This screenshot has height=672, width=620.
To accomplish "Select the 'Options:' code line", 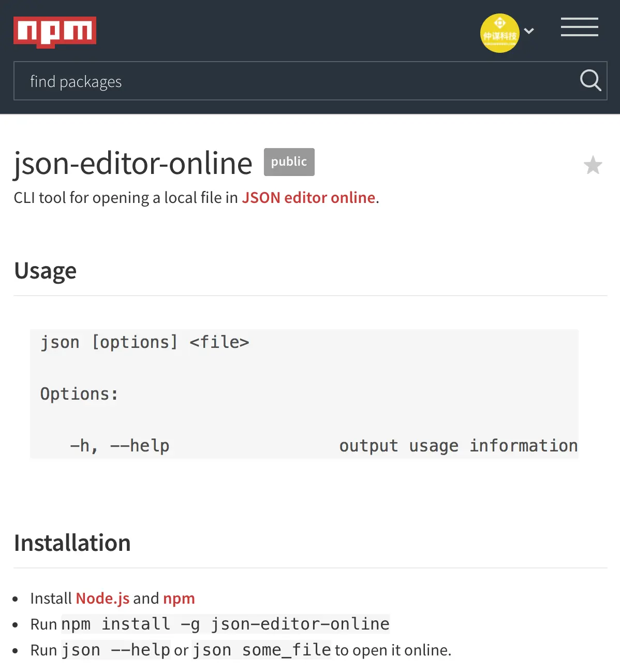I will pyautogui.click(x=79, y=394).
